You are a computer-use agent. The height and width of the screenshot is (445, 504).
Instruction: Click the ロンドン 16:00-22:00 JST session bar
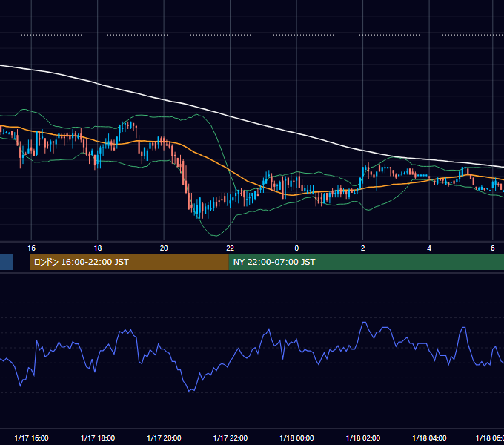coord(129,262)
